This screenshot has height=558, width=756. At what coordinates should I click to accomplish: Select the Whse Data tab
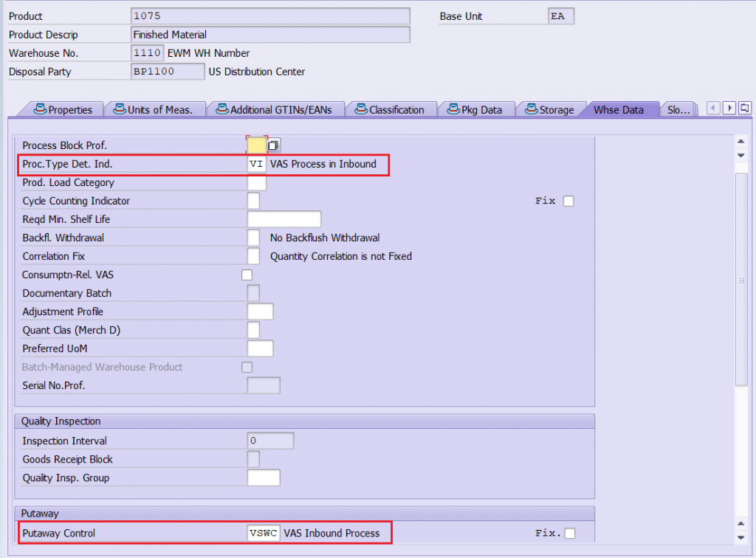(x=619, y=109)
